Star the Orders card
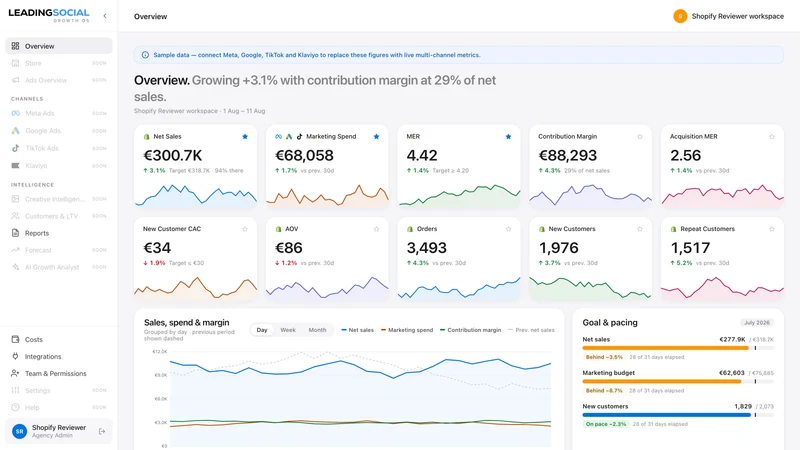 point(508,229)
